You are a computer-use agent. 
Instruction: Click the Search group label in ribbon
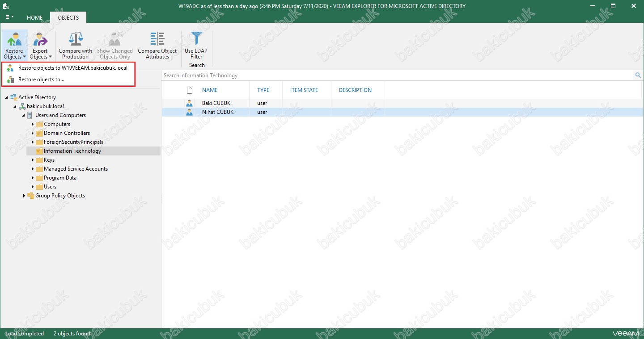coord(197,65)
